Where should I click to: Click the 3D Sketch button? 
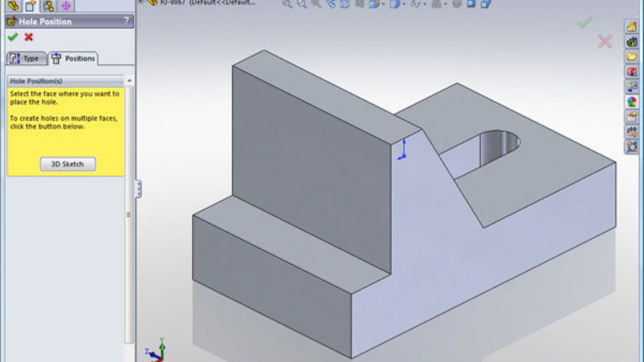(68, 164)
